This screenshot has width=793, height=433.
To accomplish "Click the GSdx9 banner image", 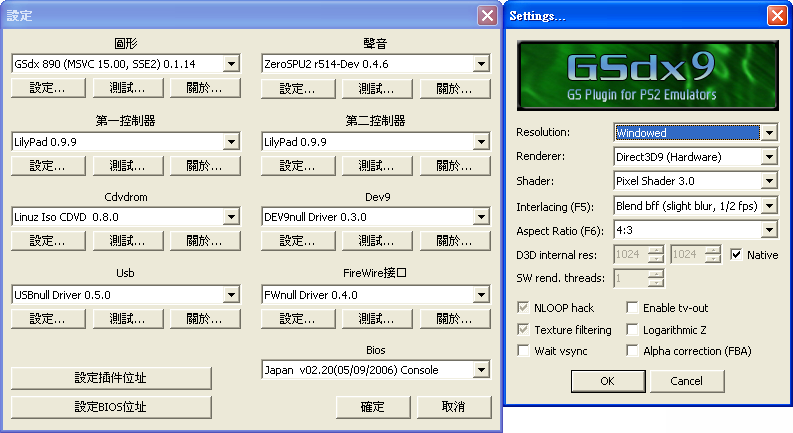I will [x=647, y=76].
